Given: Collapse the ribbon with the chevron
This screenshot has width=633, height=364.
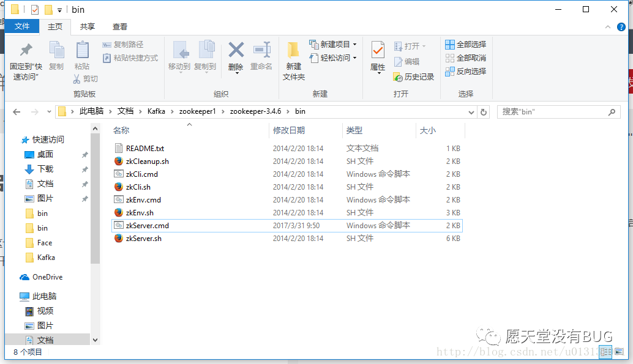Looking at the screenshot, I should (x=607, y=27).
